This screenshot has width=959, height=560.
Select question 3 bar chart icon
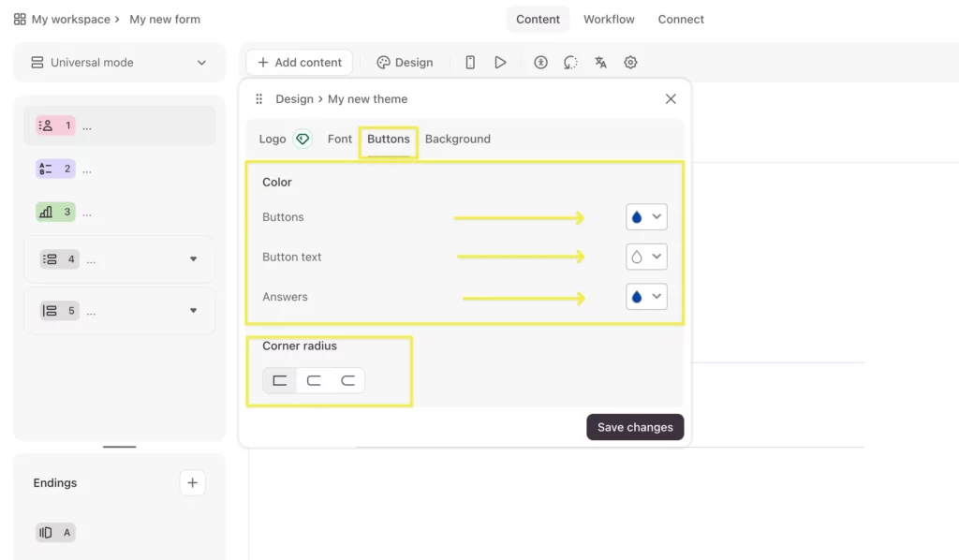(55, 212)
